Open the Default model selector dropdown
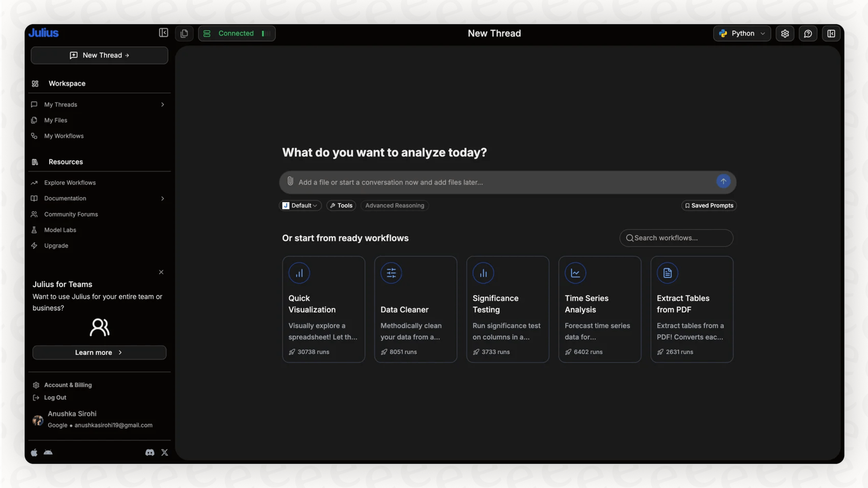 pyautogui.click(x=300, y=205)
